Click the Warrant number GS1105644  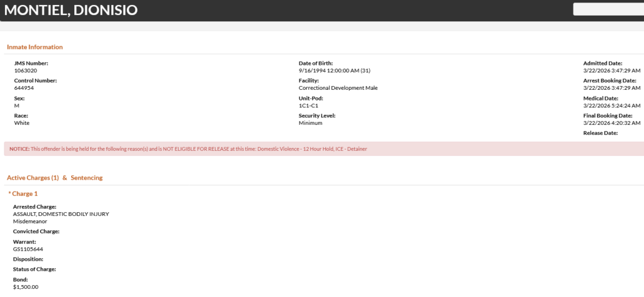28,249
